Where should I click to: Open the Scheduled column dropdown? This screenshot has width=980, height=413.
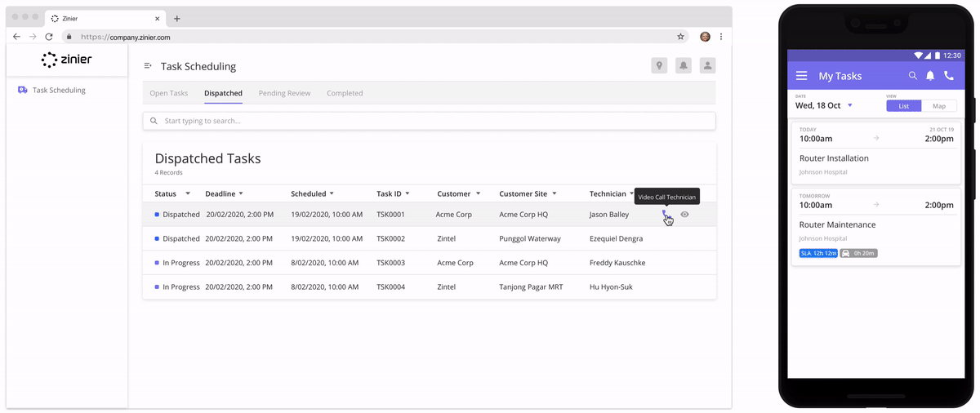point(332,194)
